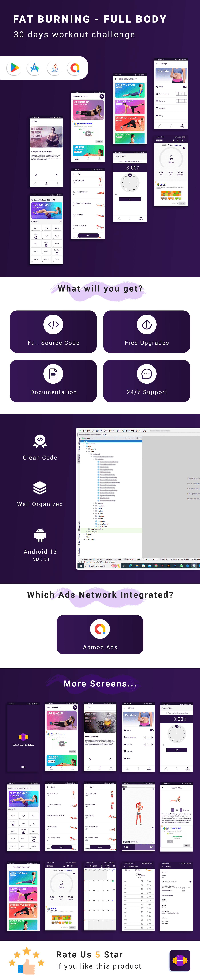The height and width of the screenshot is (980, 200).
Task: Open the MANAGE STRESS TO LOSE WEIGHT tip image
Action: (x=46, y=137)
